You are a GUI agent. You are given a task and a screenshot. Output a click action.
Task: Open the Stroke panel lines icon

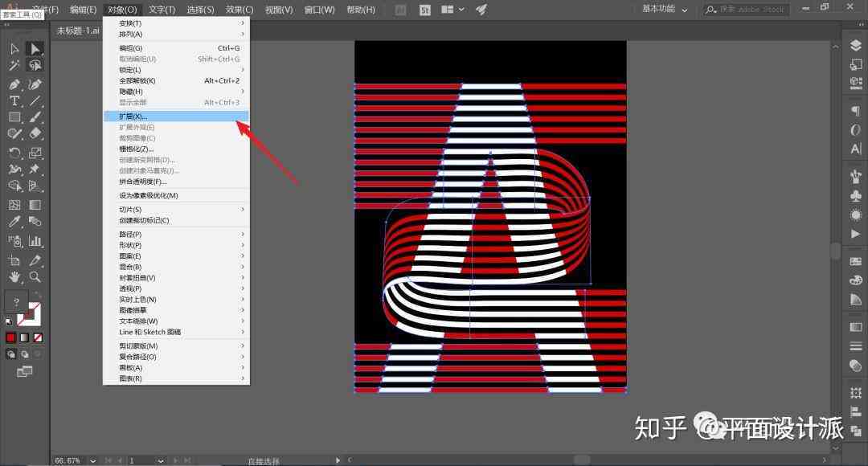pyautogui.click(x=855, y=346)
